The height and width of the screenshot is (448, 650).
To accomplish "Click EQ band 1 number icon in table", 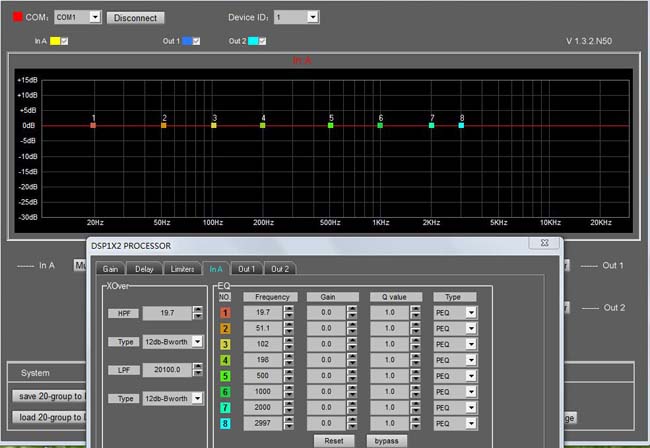I will 225,313.
